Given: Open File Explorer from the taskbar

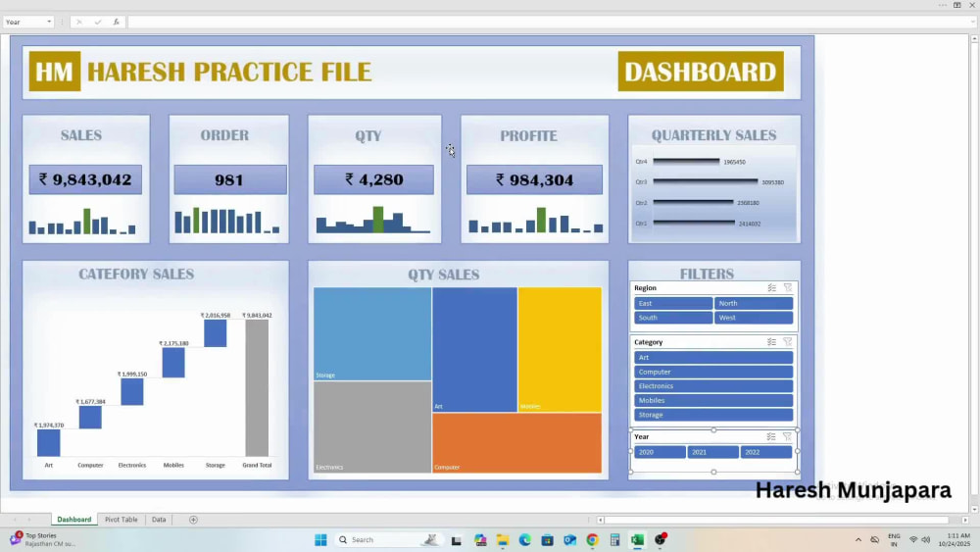Looking at the screenshot, I should point(503,540).
